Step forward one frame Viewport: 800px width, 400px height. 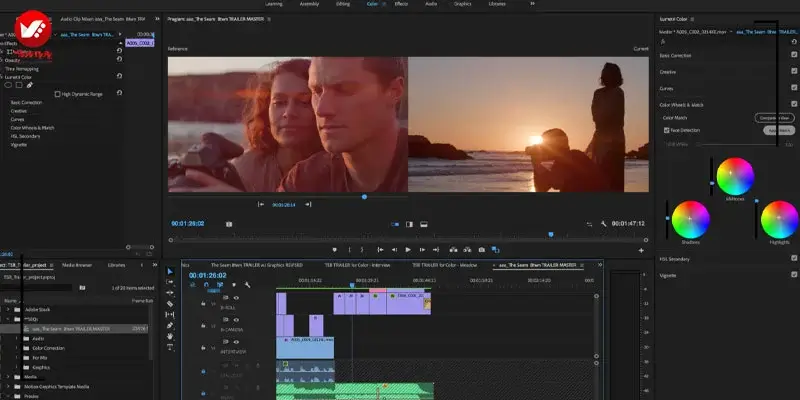(x=422, y=249)
